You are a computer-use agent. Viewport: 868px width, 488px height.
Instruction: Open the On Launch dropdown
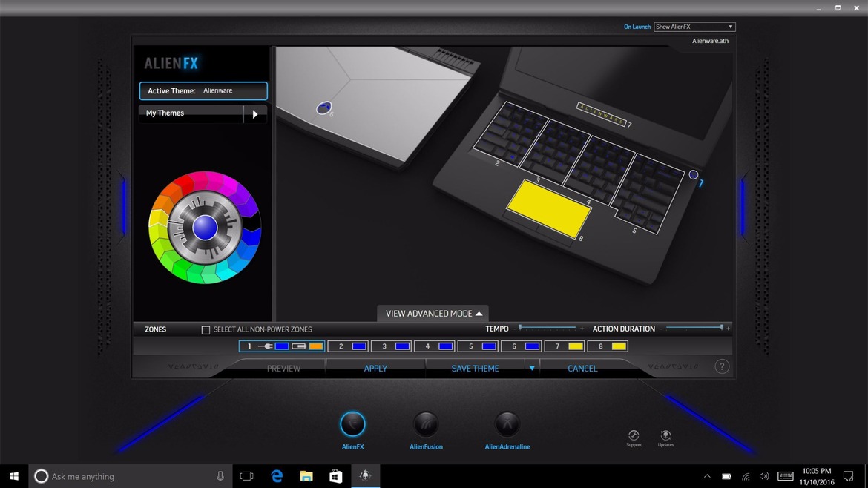pyautogui.click(x=694, y=27)
